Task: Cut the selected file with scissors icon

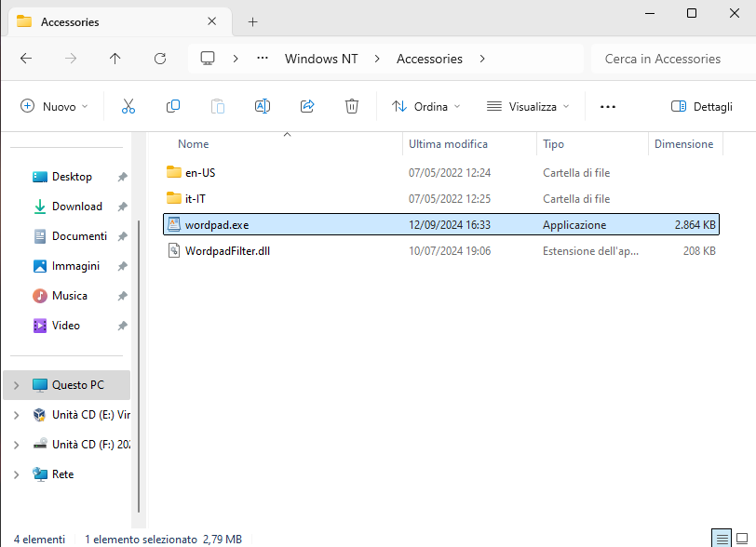Action: [128, 106]
